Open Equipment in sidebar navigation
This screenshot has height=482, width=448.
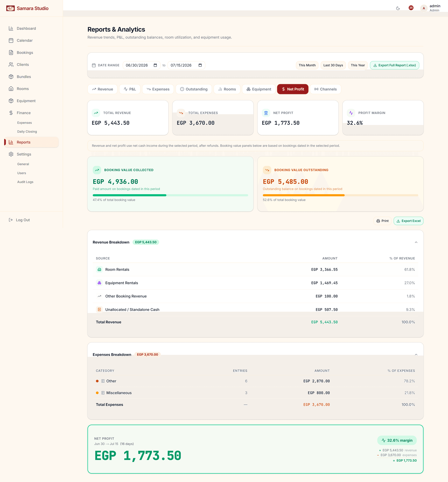point(31,101)
